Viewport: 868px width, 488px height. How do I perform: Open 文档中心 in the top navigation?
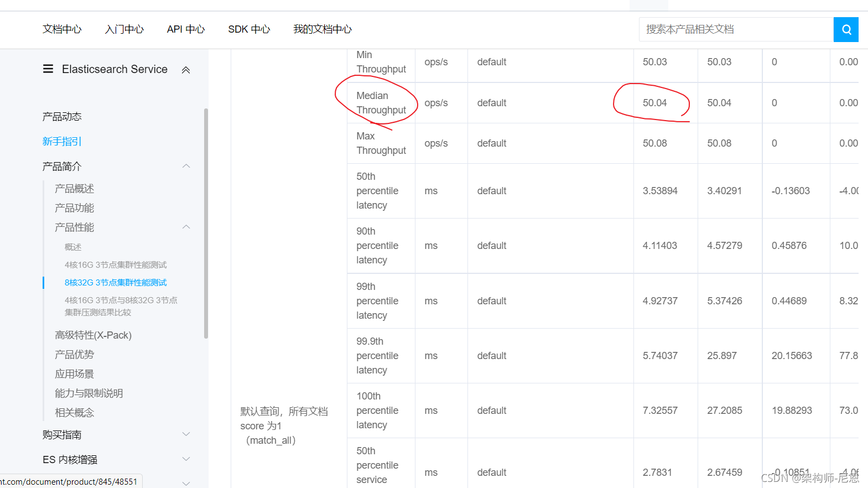62,29
